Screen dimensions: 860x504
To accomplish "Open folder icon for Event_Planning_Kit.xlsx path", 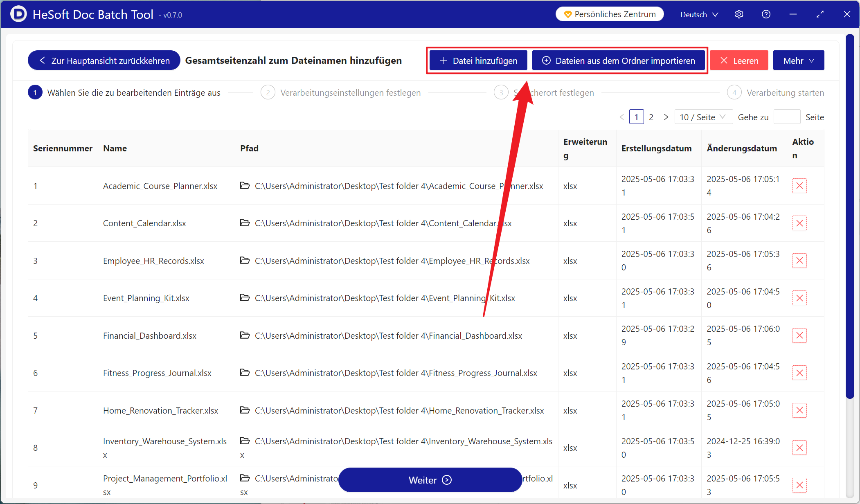I will (245, 298).
